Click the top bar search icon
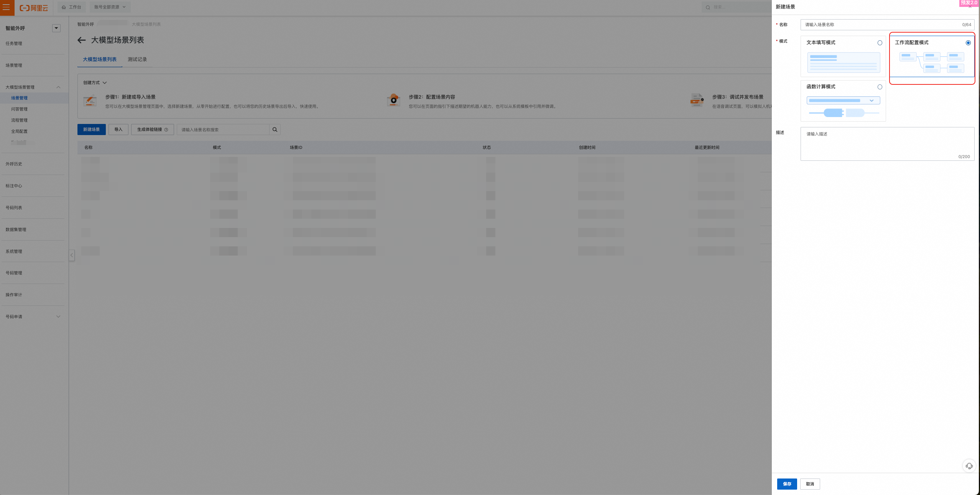 [x=708, y=7]
